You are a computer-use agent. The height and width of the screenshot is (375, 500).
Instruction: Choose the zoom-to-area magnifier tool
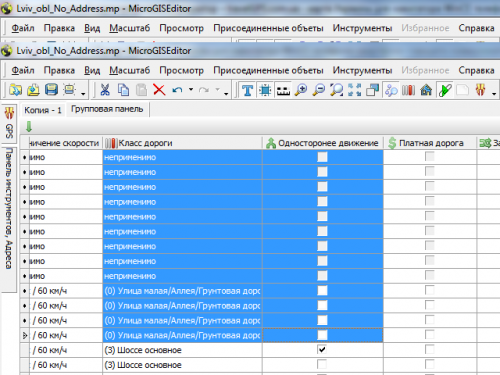click(337, 90)
